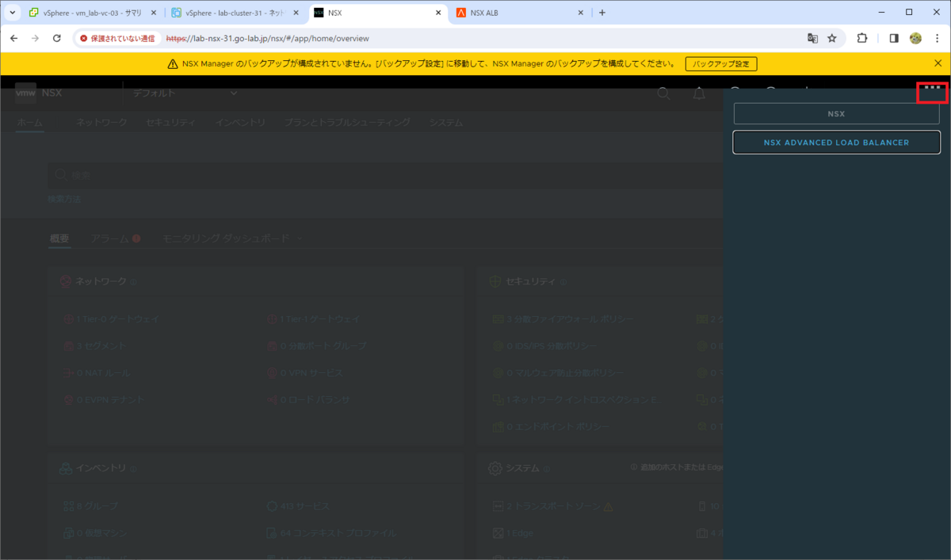Image resolution: width=951 pixels, height=560 pixels.
Task: Open the 概要 sub-tab
Action: point(59,238)
